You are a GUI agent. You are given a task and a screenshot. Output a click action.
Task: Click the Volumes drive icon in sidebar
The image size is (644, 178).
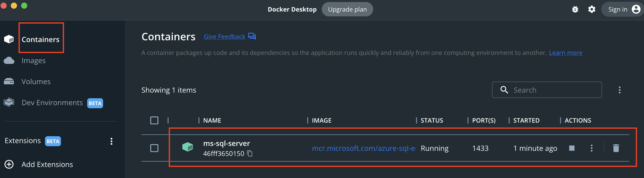[x=9, y=81]
